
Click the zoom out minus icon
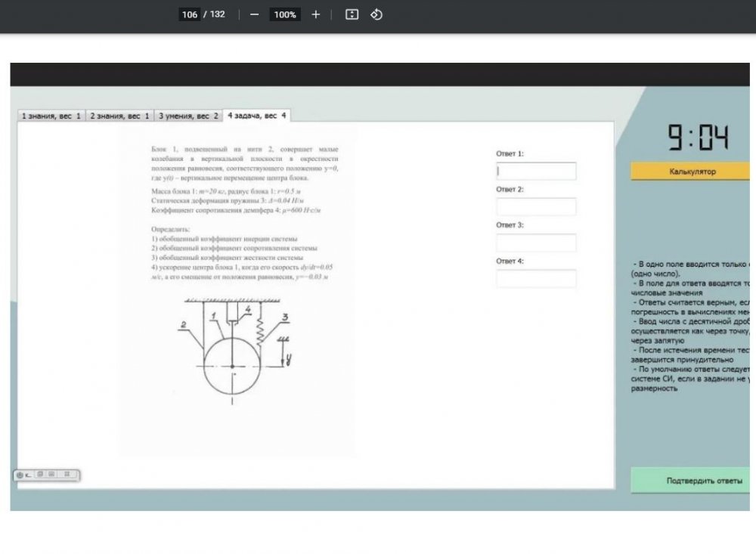coord(254,14)
